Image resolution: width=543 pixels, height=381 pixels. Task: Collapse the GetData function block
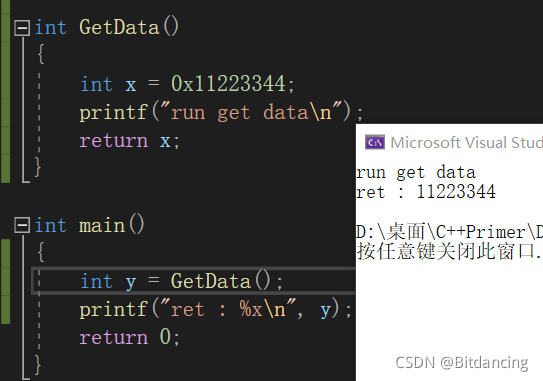[22, 28]
